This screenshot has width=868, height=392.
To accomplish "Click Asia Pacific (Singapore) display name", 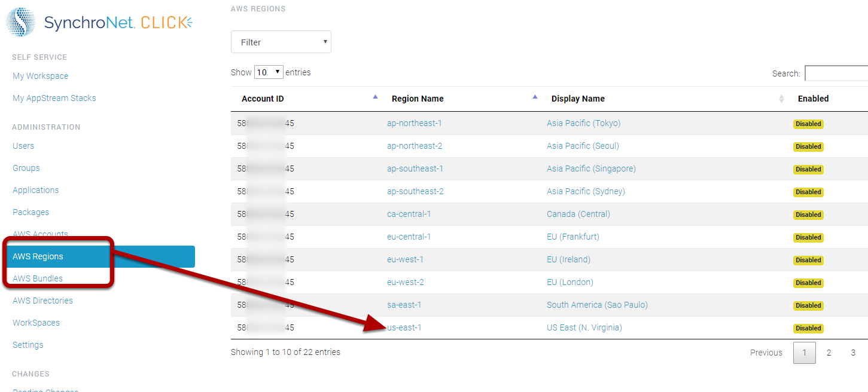I will pos(592,169).
